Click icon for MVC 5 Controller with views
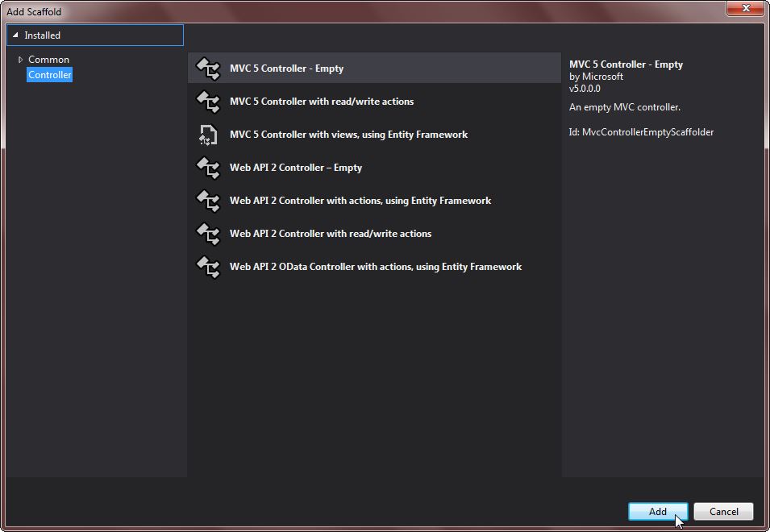Viewport: 770px width, 532px height. [208, 135]
